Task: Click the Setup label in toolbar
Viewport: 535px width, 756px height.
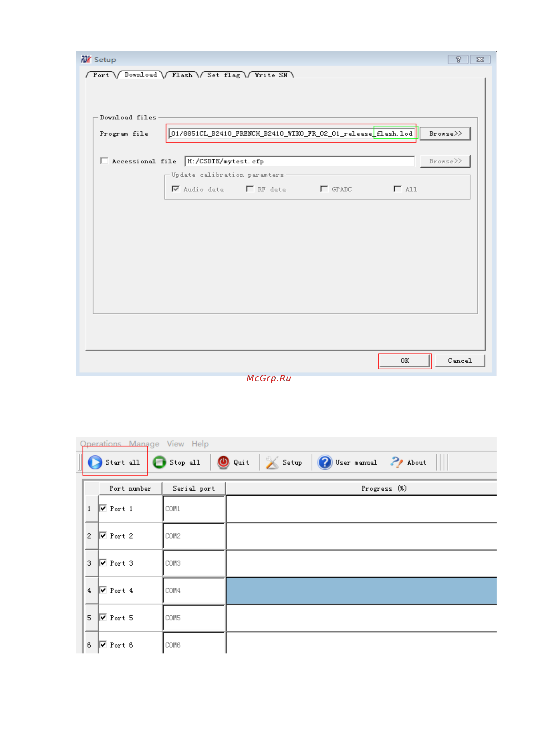Action: 292,462
